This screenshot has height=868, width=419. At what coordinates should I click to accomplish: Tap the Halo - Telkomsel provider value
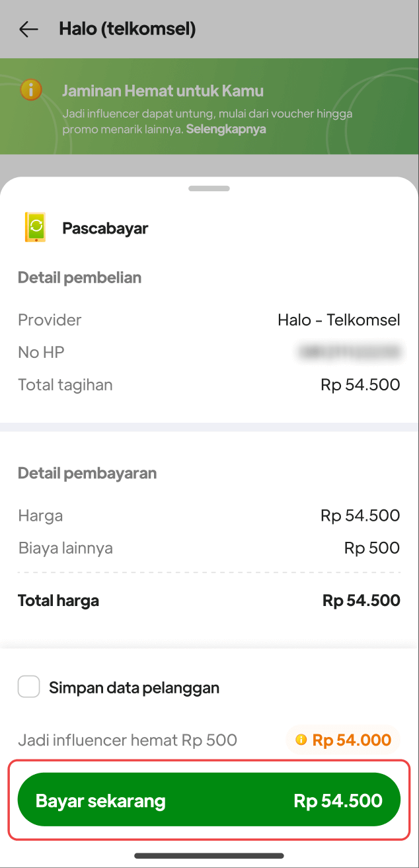338,320
